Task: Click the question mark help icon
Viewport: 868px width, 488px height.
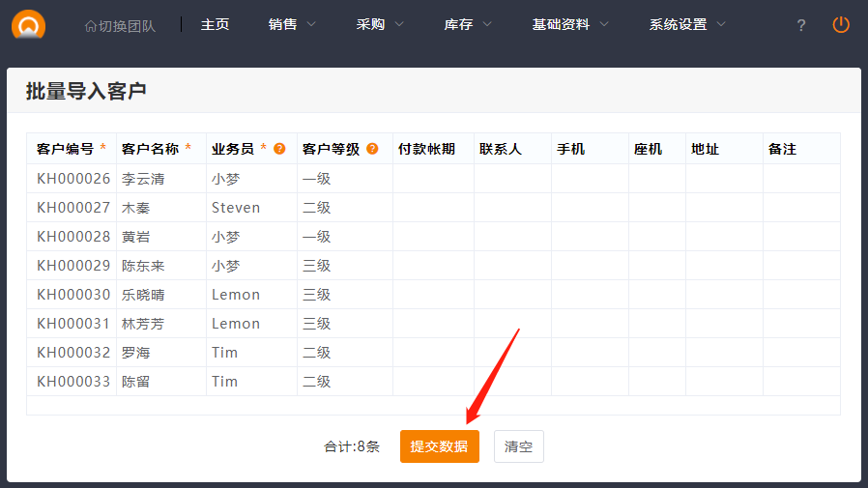Action: pos(800,25)
